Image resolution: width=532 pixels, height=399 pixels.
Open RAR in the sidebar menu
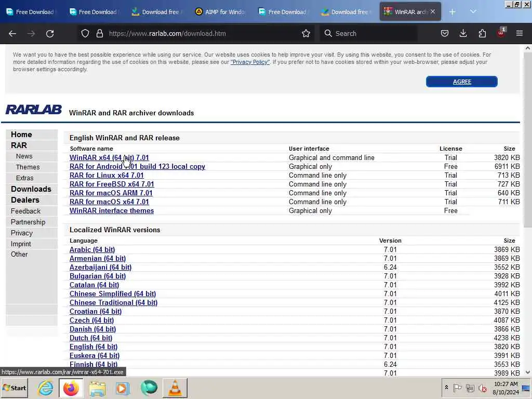tap(19, 145)
